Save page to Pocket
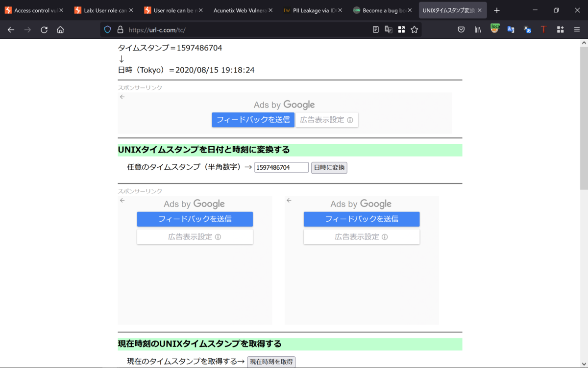The width and height of the screenshot is (588, 368). pos(461,29)
